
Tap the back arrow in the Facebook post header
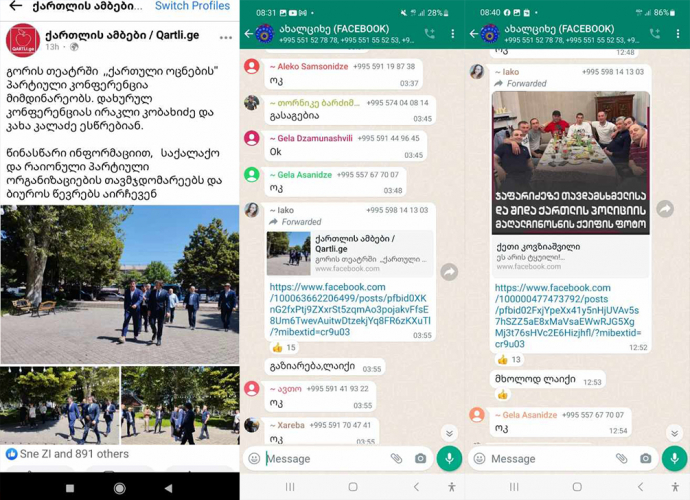pos(16,6)
